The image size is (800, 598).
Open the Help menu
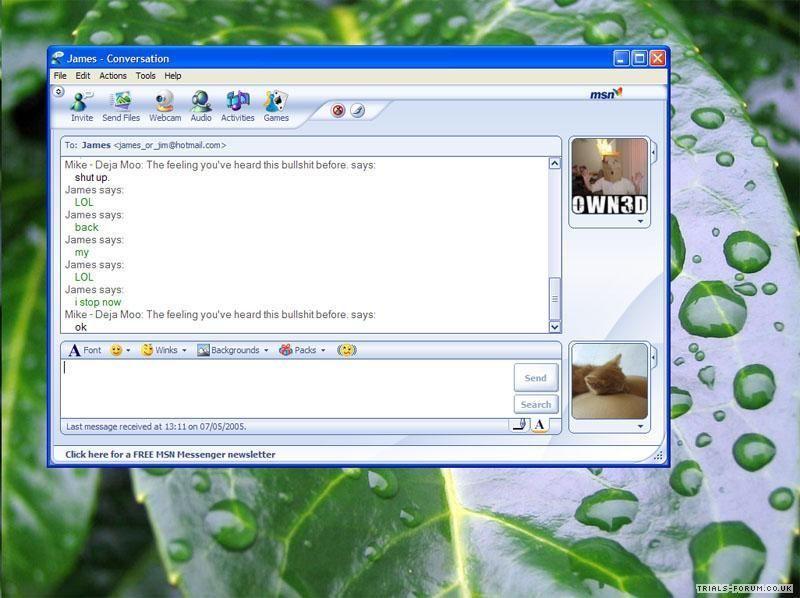[x=172, y=76]
